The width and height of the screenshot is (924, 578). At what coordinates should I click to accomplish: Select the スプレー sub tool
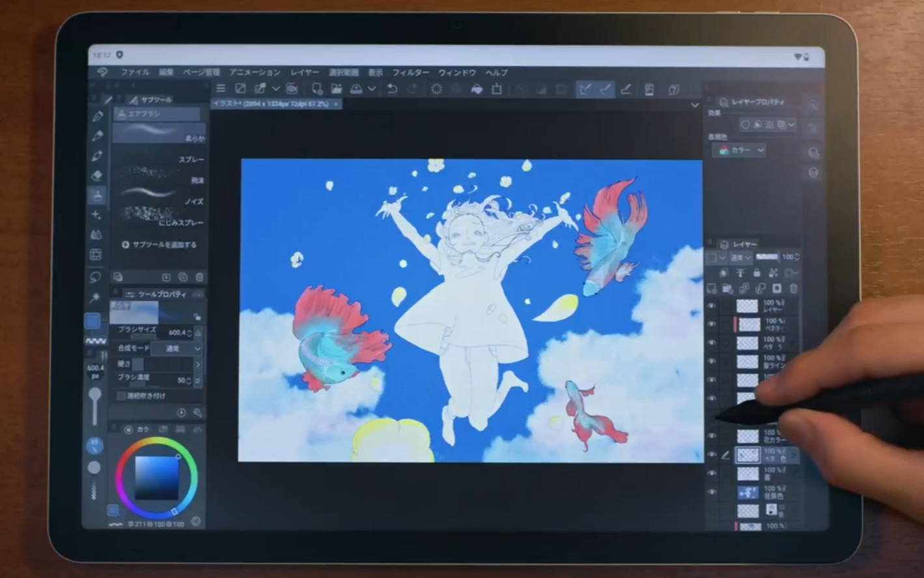coord(160,154)
